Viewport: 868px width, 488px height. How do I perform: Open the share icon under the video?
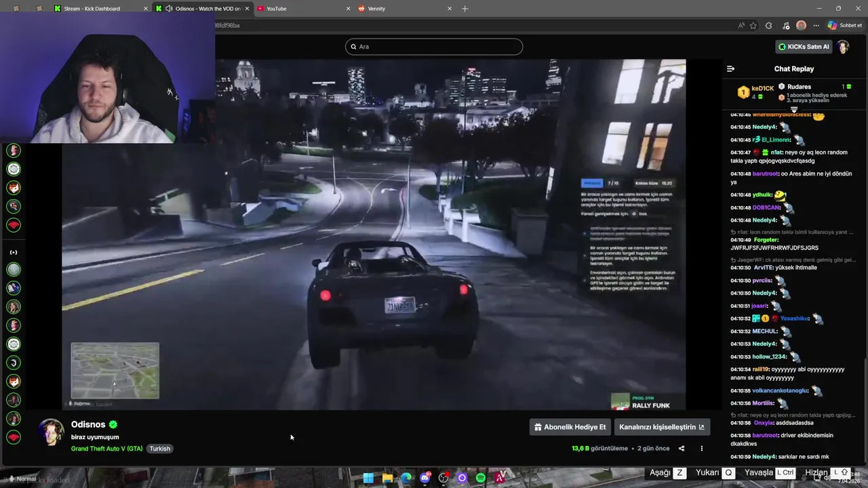click(682, 448)
